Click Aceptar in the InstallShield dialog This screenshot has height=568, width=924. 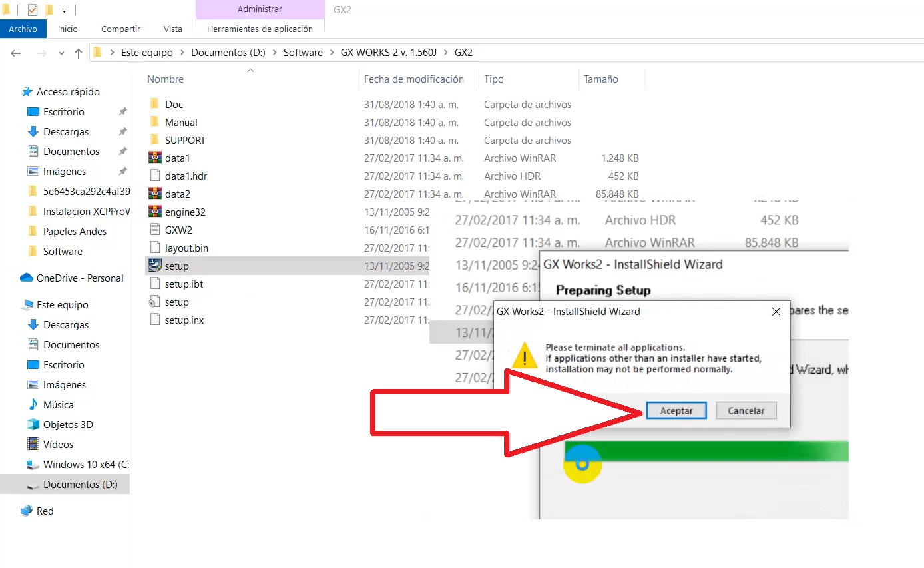pyautogui.click(x=676, y=411)
